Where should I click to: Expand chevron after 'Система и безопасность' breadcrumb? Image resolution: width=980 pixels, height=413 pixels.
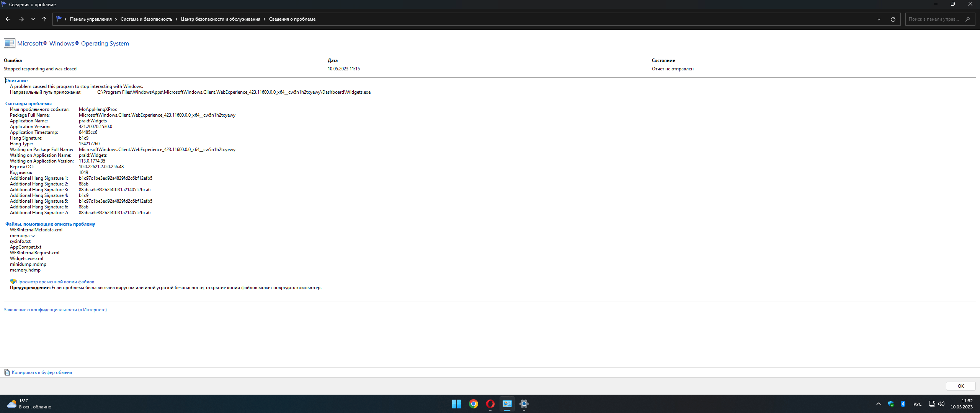(x=176, y=19)
